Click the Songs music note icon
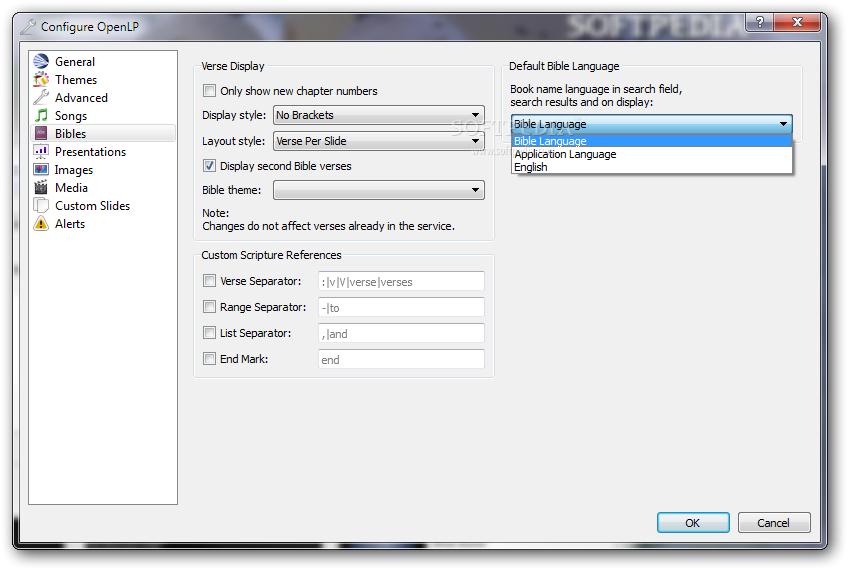The image size is (848, 570). pyautogui.click(x=41, y=115)
